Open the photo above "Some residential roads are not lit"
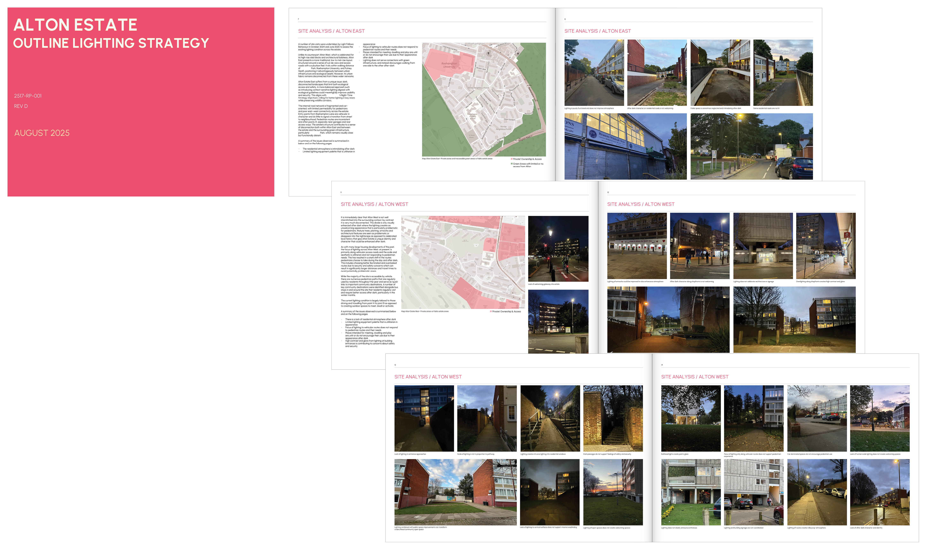 783,72
